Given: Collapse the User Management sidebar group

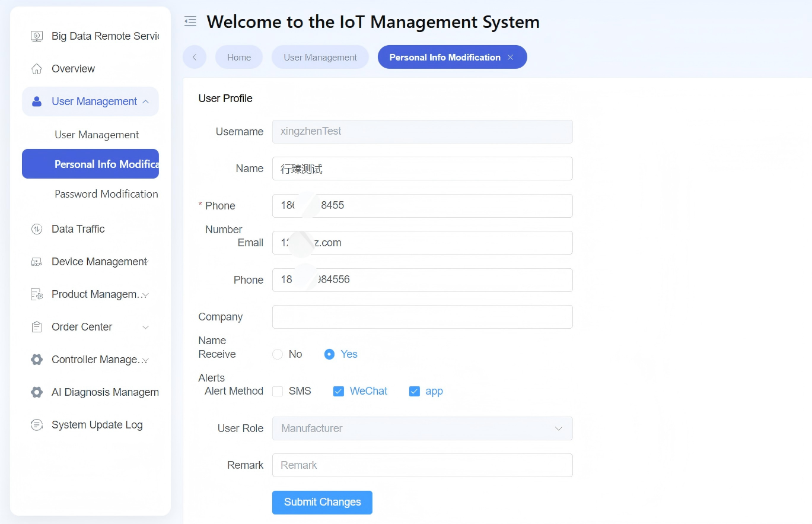Looking at the screenshot, I should [x=145, y=101].
